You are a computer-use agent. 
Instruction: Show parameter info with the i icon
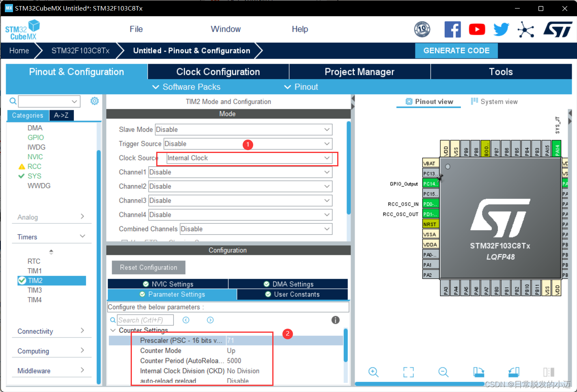click(x=335, y=320)
